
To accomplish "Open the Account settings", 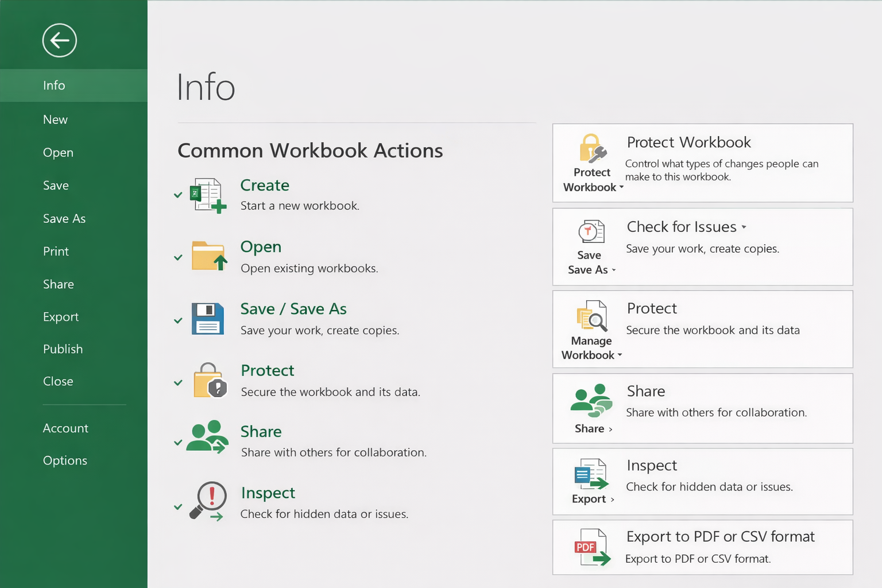I will coord(65,428).
